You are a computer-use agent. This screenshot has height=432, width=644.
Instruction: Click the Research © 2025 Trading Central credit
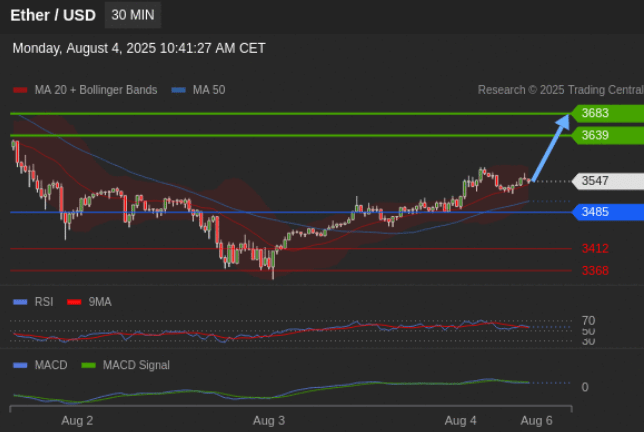click(x=561, y=90)
